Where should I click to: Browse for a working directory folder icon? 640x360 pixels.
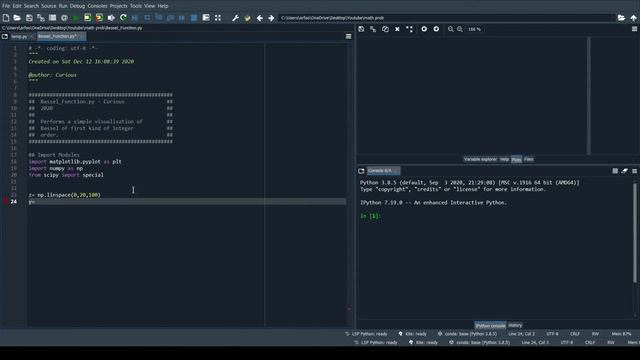[x=621, y=18]
